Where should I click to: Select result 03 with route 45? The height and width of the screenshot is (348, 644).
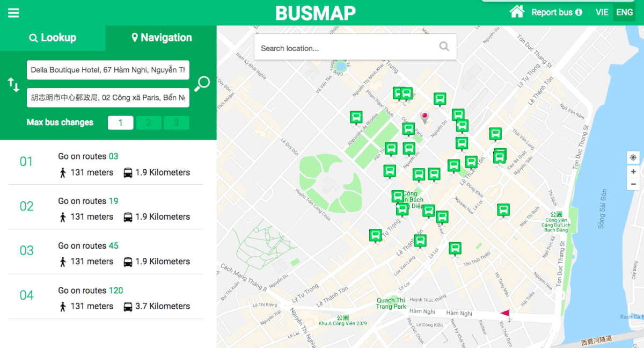(x=105, y=251)
